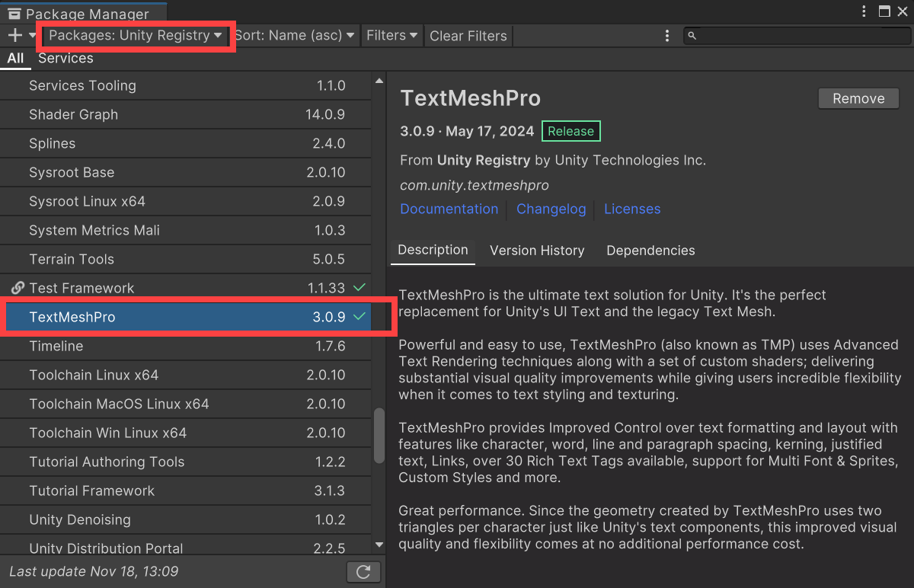Select the Sysroot Base package
Screen dimensions: 914x588
186,173
